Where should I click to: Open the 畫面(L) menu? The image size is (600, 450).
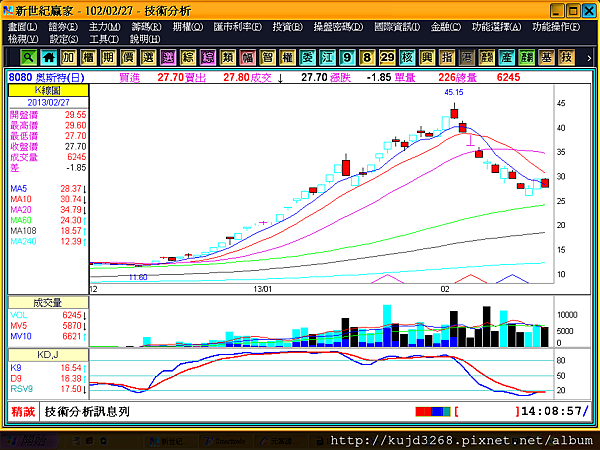point(23,27)
